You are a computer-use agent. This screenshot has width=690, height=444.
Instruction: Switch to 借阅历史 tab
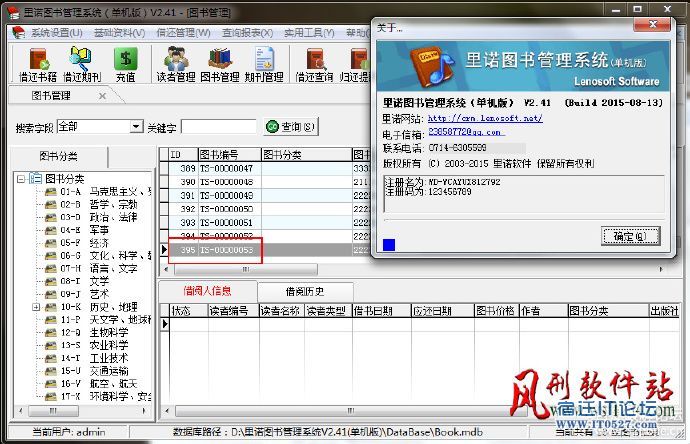point(305,291)
